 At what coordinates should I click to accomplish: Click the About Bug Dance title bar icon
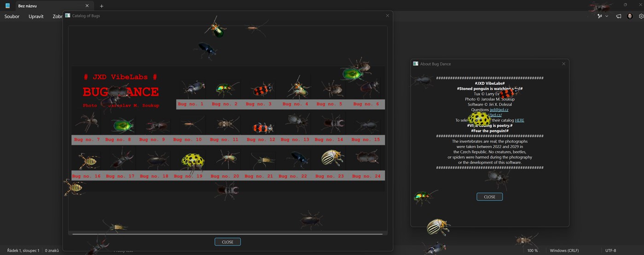pyautogui.click(x=416, y=64)
